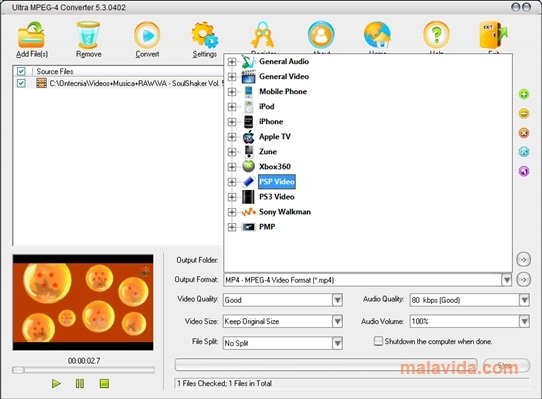Expand the iPhone tree node
The width and height of the screenshot is (542, 399).
(232, 122)
